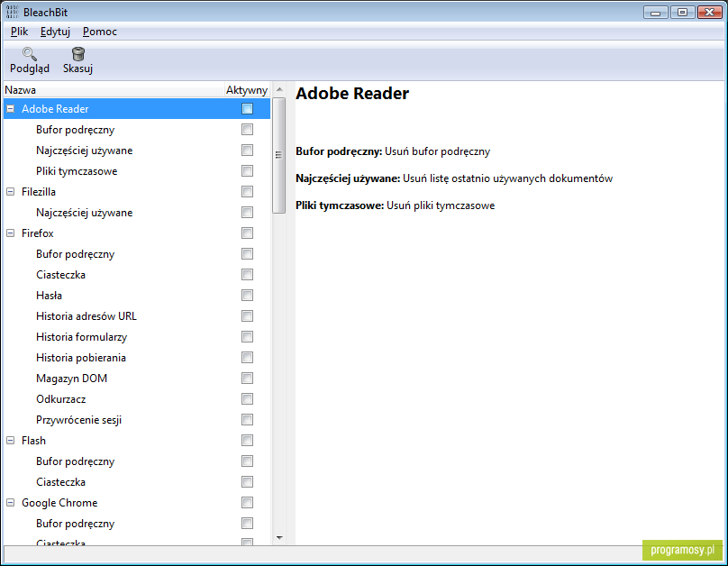Click the BleachBit icon in the title bar

[x=13, y=12]
